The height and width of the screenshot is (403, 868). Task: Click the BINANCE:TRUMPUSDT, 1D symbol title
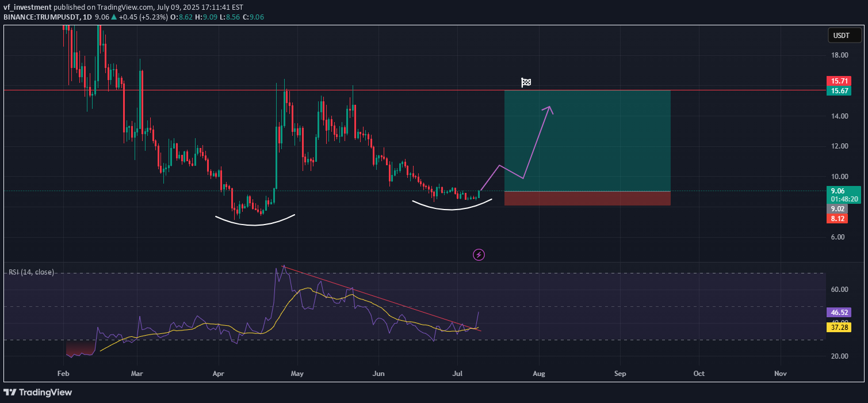click(x=47, y=17)
